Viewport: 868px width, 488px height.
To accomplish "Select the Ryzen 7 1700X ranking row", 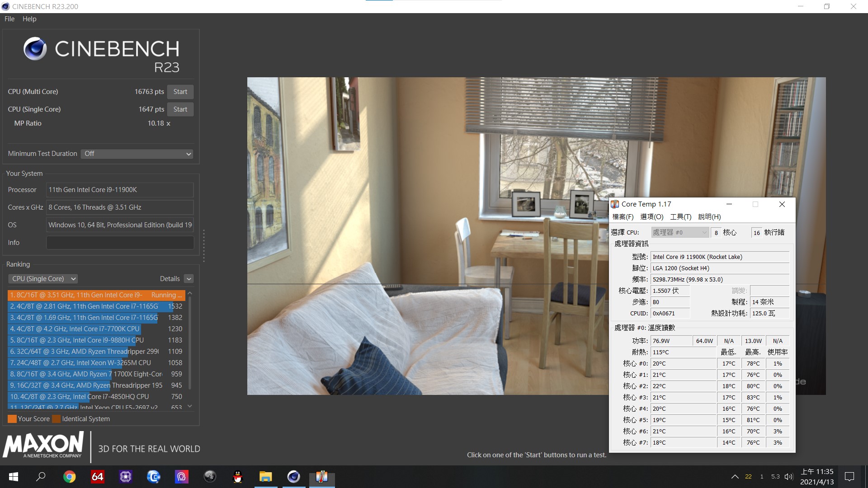I will click(96, 374).
